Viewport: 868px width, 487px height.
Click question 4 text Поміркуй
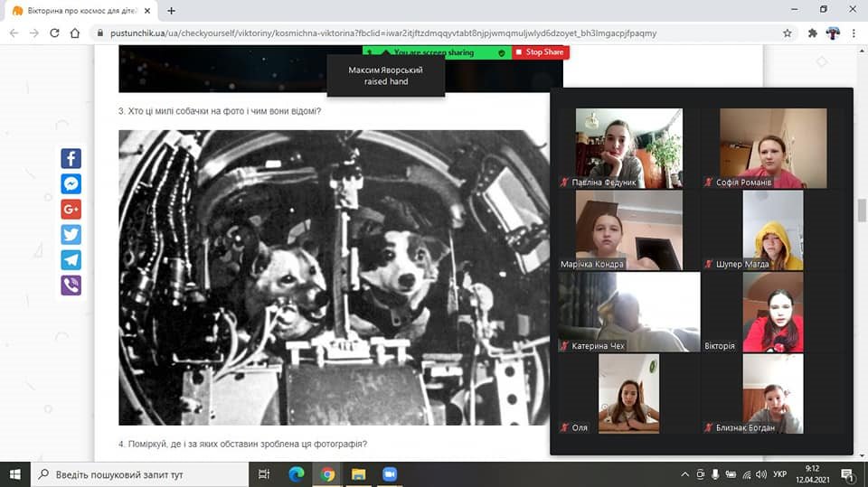[x=242, y=444]
